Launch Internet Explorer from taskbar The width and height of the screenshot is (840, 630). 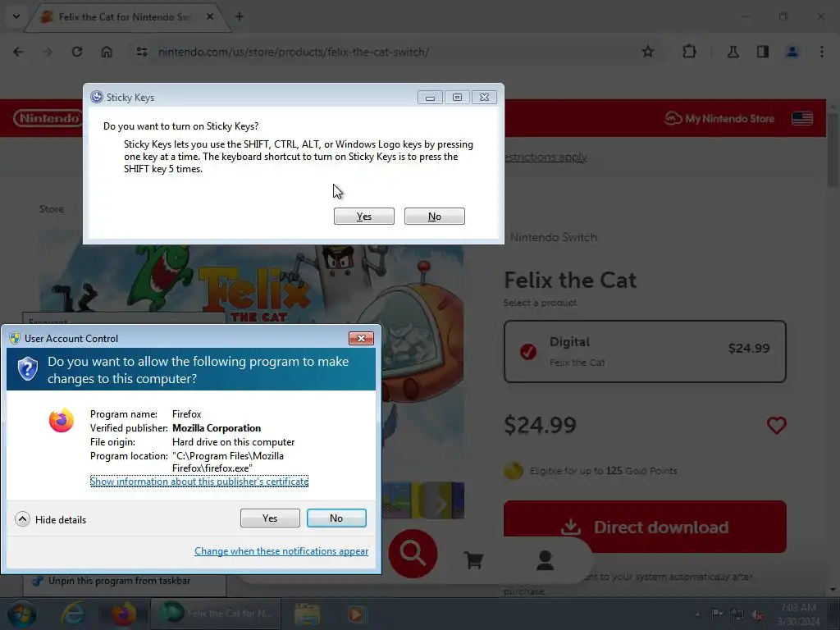(73, 614)
